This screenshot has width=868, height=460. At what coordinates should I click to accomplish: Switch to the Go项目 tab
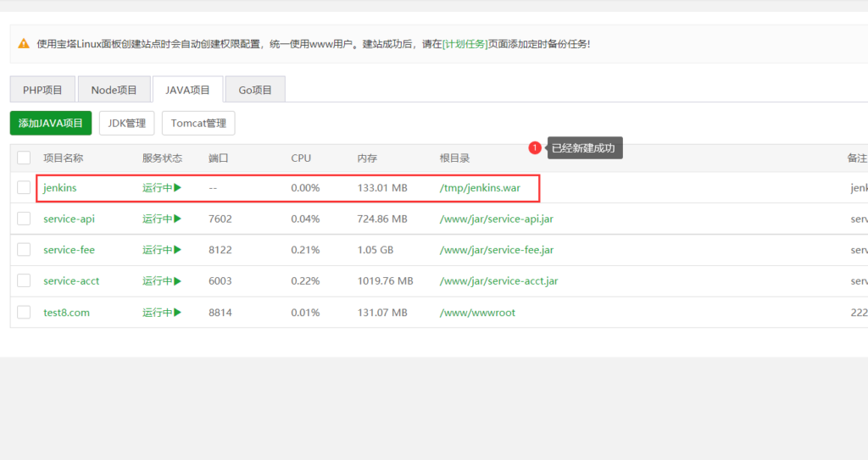pos(255,90)
